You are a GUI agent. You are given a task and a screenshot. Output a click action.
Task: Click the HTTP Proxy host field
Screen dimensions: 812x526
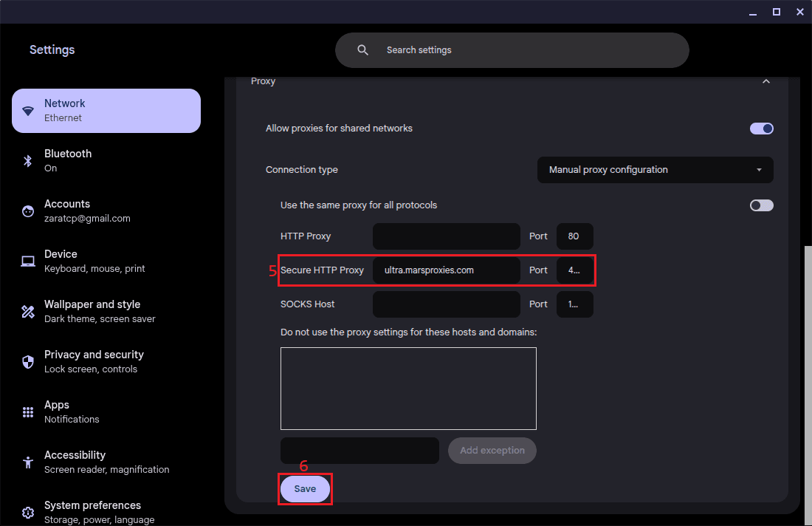pyautogui.click(x=446, y=236)
